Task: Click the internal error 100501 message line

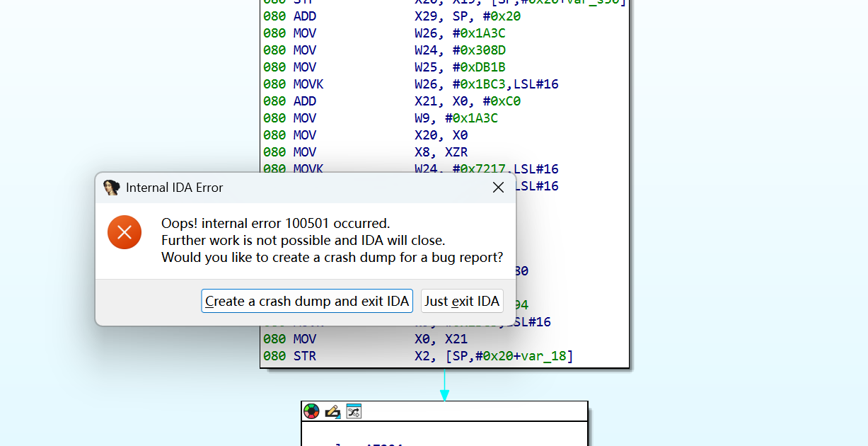Action: tap(276, 224)
